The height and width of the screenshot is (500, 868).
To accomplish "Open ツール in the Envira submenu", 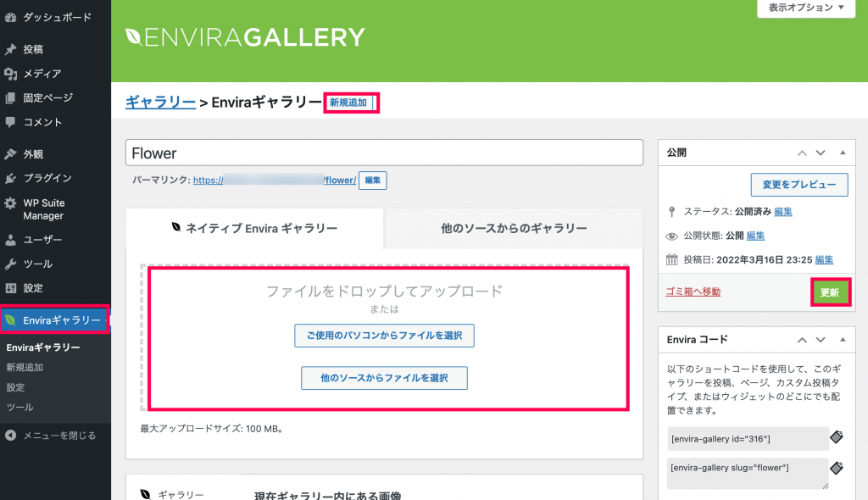I will click(x=20, y=407).
